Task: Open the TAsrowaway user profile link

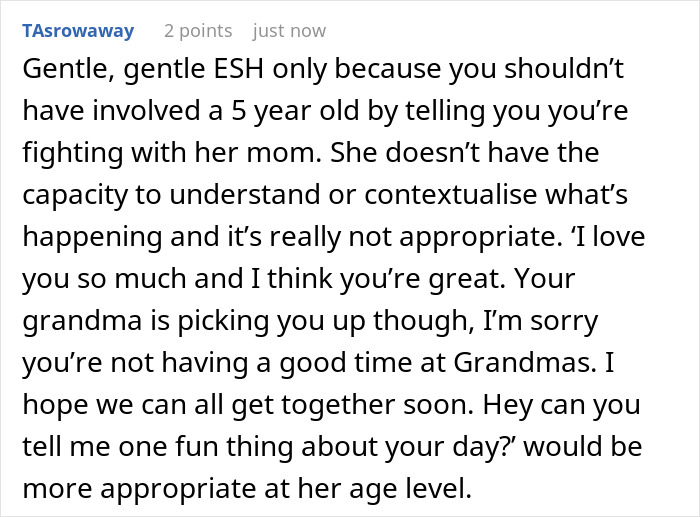Action: pyautogui.click(x=77, y=31)
